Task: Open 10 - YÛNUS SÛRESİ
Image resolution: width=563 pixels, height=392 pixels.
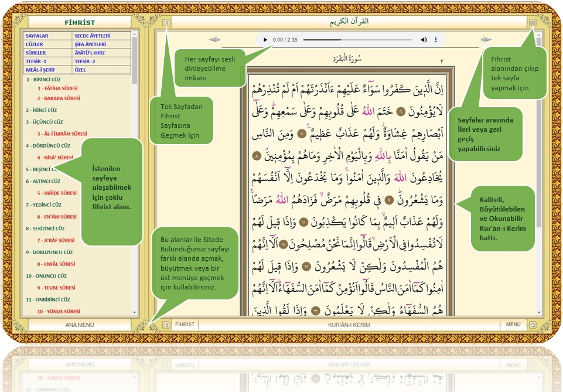Action: [59, 312]
